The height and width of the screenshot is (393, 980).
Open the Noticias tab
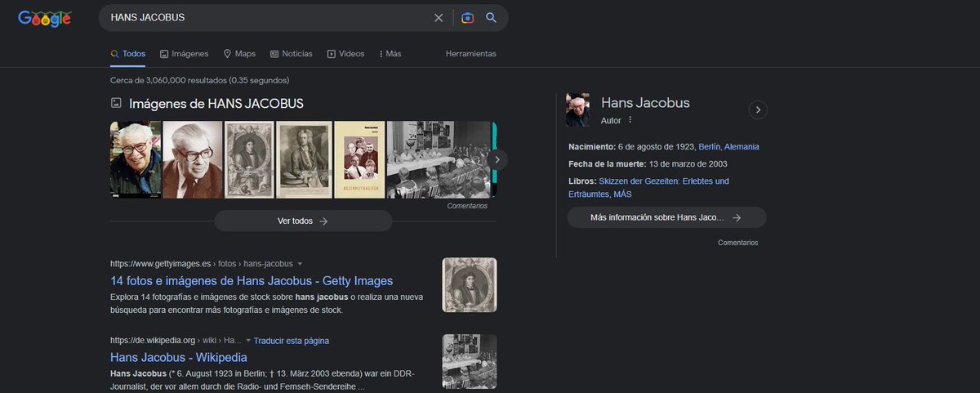[292, 54]
